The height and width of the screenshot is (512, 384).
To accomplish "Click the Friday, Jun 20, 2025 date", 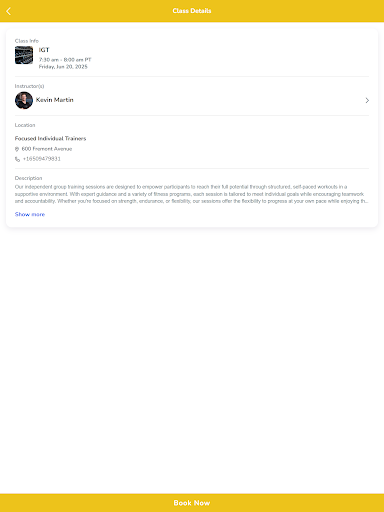I will pyautogui.click(x=63, y=67).
